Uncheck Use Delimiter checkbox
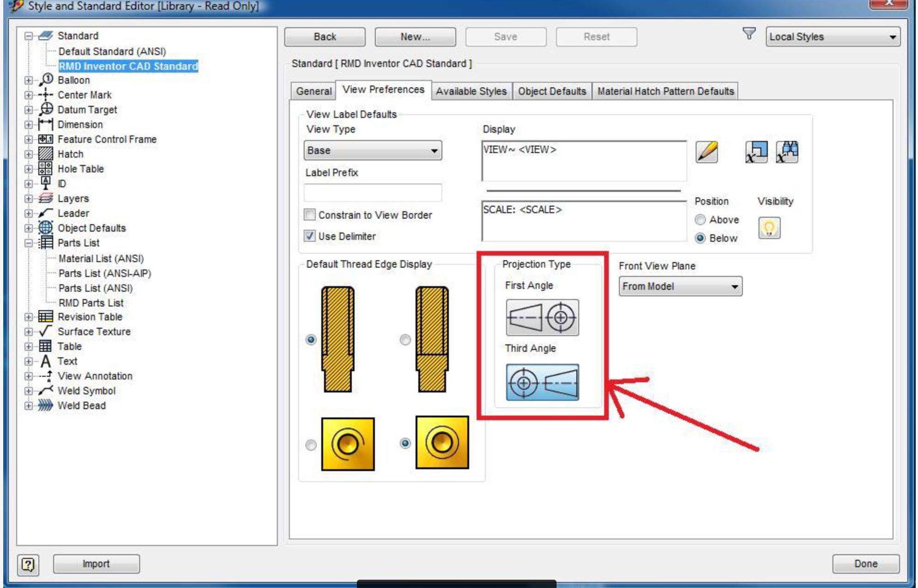Screen dimensions: 918x588 click(x=310, y=236)
